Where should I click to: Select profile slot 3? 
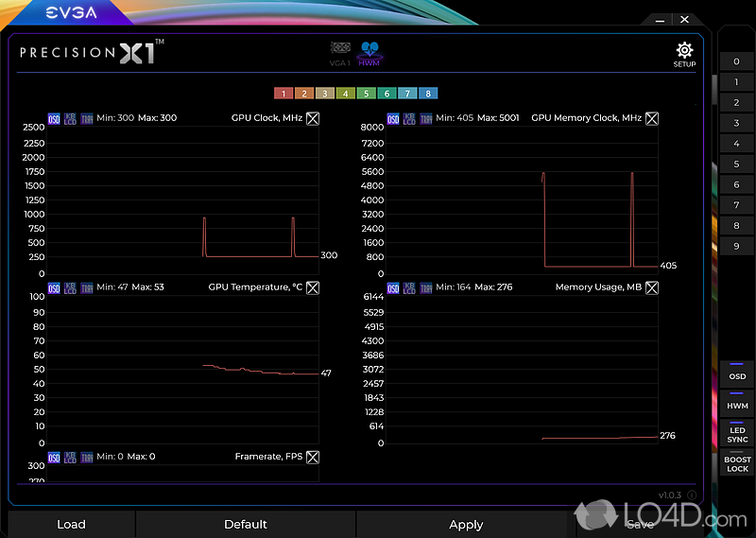click(736, 123)
